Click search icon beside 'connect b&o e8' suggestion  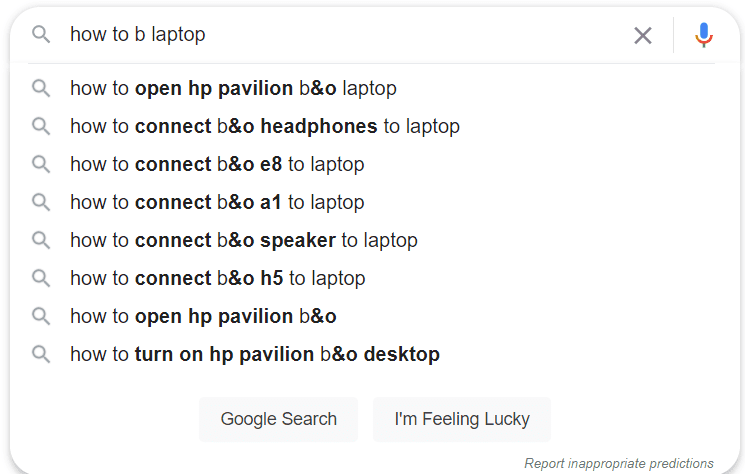(x=41, y=164)
